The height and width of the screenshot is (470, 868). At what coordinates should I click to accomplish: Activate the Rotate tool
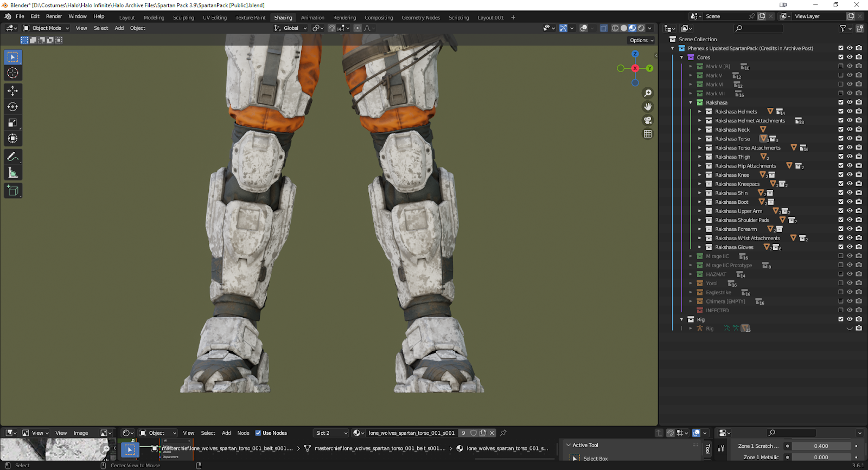[x=13, y=107]
